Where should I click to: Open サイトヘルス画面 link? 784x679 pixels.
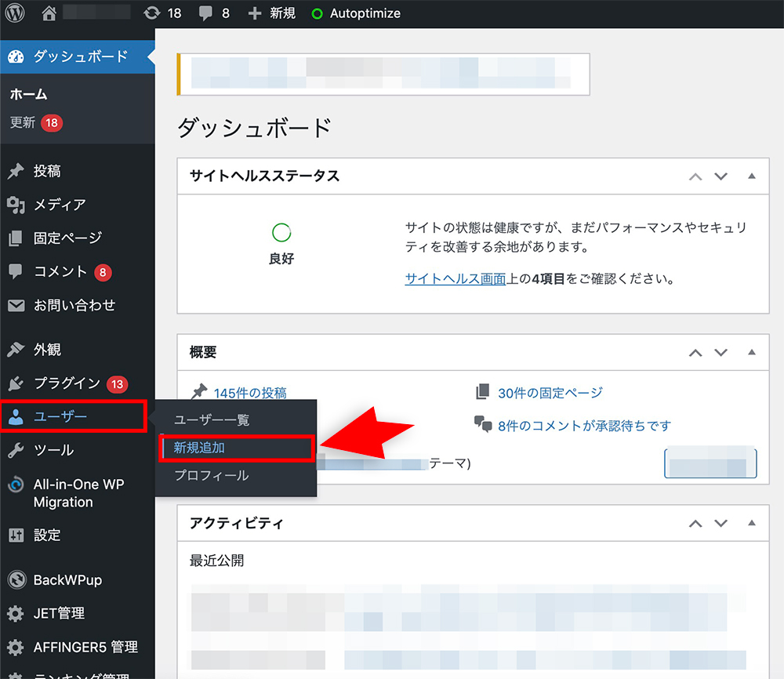(x=456, y=278)
